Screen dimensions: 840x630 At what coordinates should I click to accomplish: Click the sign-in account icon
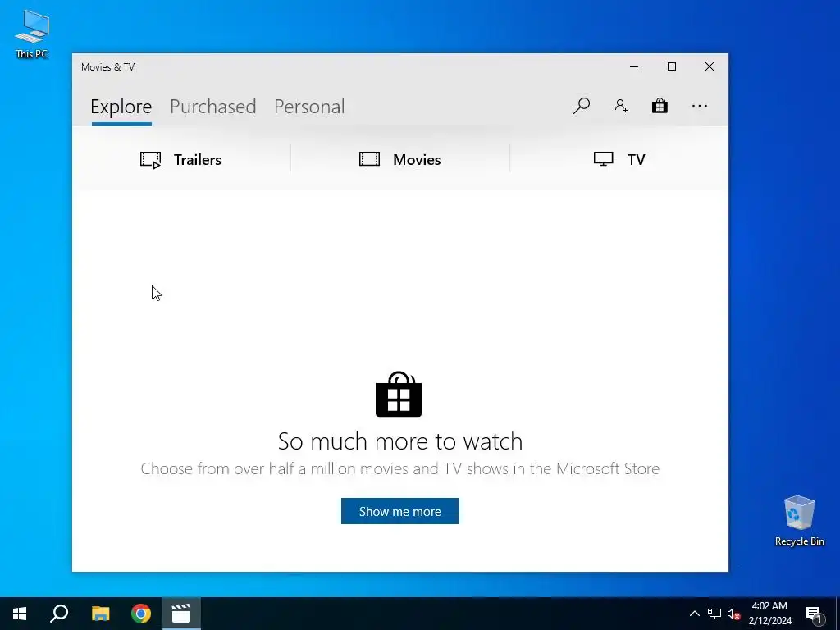[621, 106]
